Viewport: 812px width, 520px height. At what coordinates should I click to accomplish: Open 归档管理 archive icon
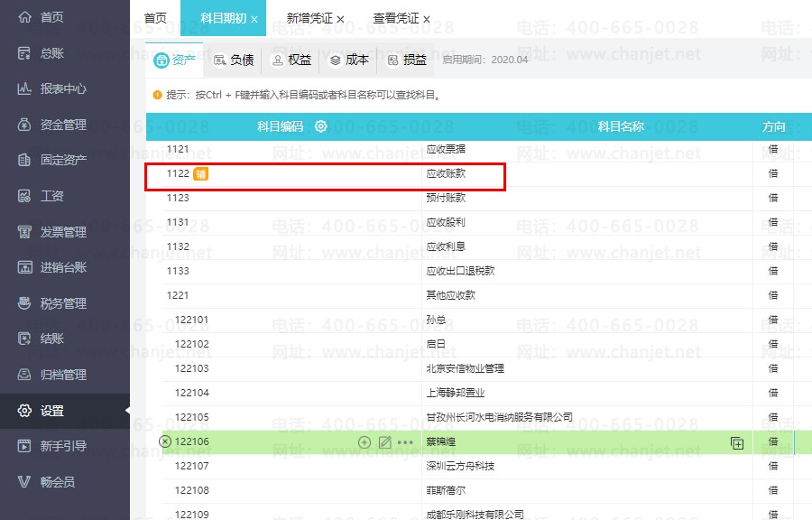click(24, 375)
